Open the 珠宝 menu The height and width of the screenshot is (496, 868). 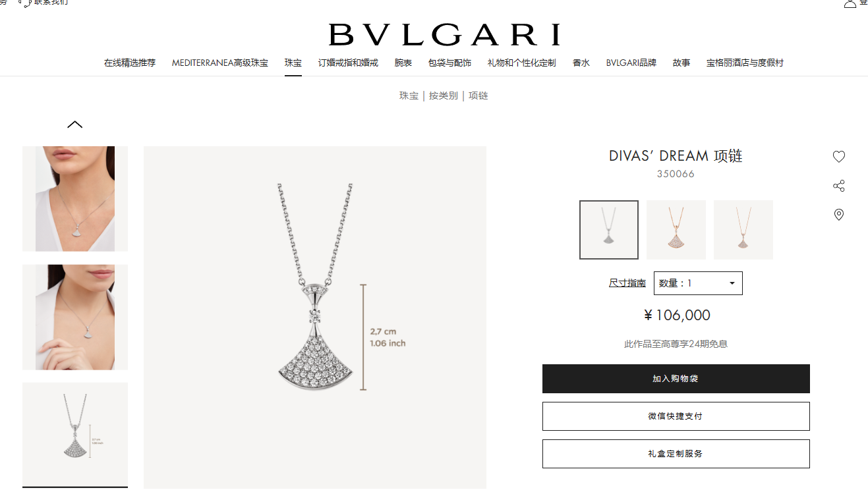point(293,63)
